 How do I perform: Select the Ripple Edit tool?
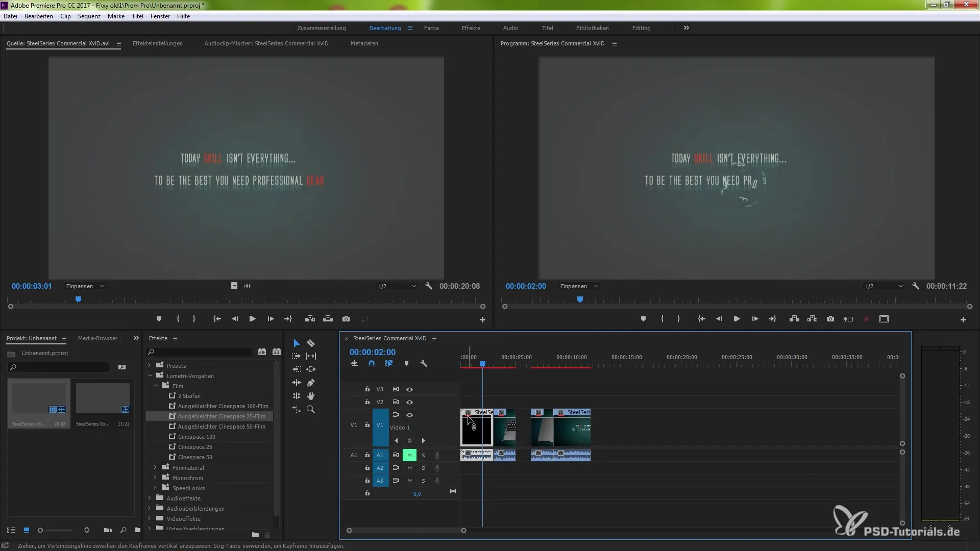[x=297, y=369]
